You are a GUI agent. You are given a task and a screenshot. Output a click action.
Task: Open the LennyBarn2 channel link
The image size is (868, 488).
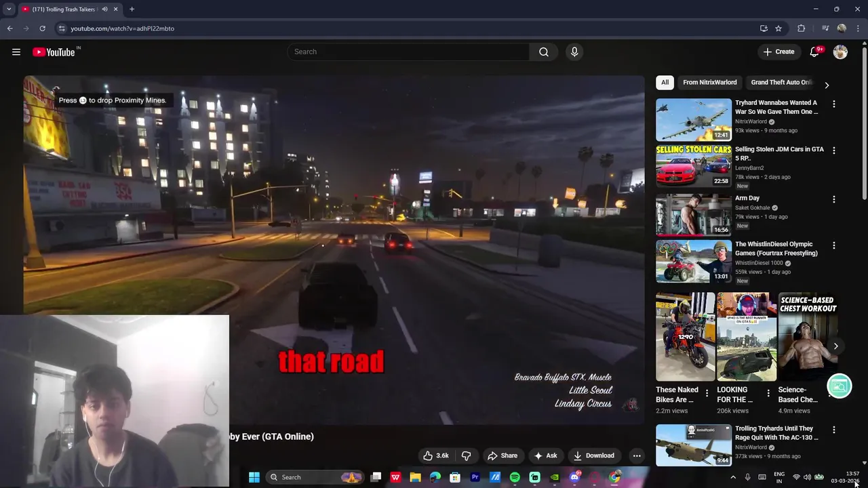click(x=749, y=168)
